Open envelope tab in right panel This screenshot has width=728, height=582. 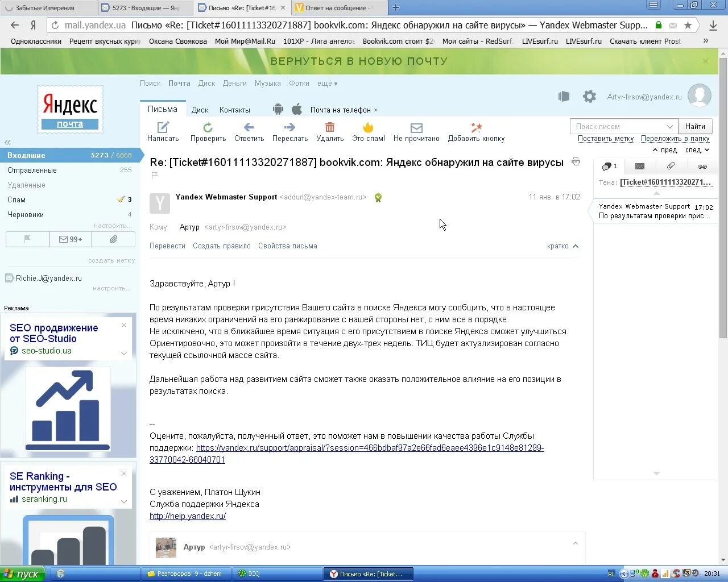click(640, 166)
